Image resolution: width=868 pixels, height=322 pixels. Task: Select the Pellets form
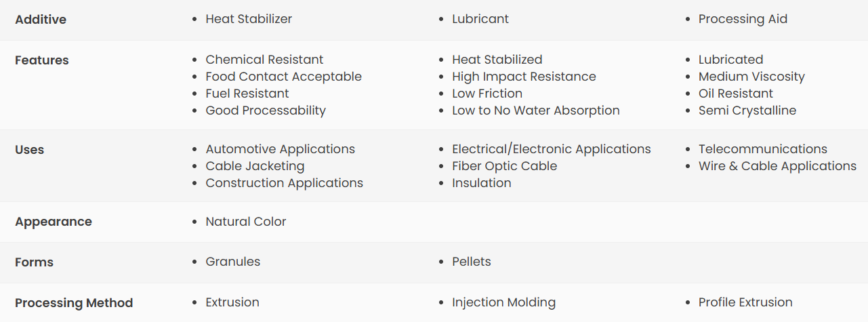point(472,262)
